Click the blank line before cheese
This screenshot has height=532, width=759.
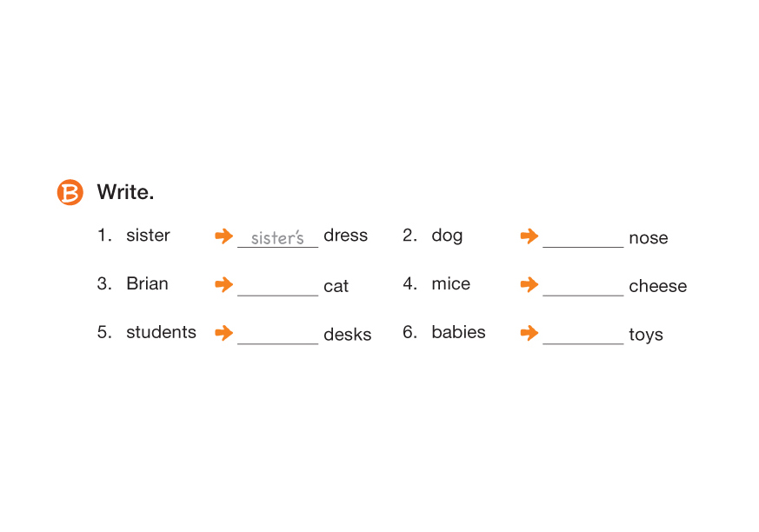(583, 288)
